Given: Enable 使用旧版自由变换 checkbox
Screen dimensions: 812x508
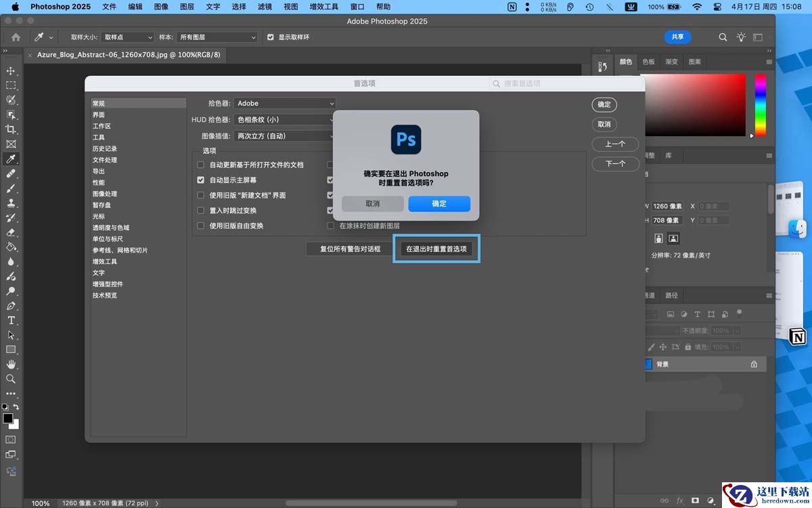Looking at the screenshot, I should pyautogui.click(x=200, y=226).
